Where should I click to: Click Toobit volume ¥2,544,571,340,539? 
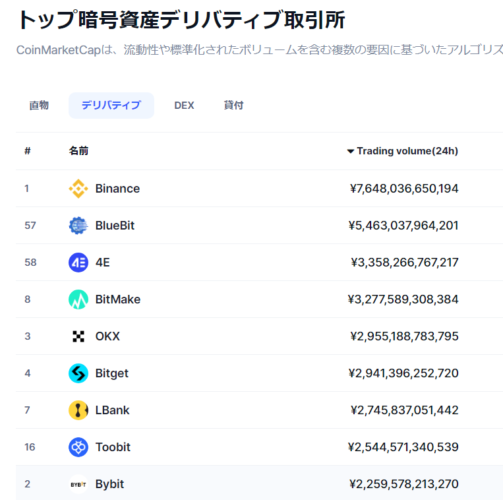(x=403, y=447)
